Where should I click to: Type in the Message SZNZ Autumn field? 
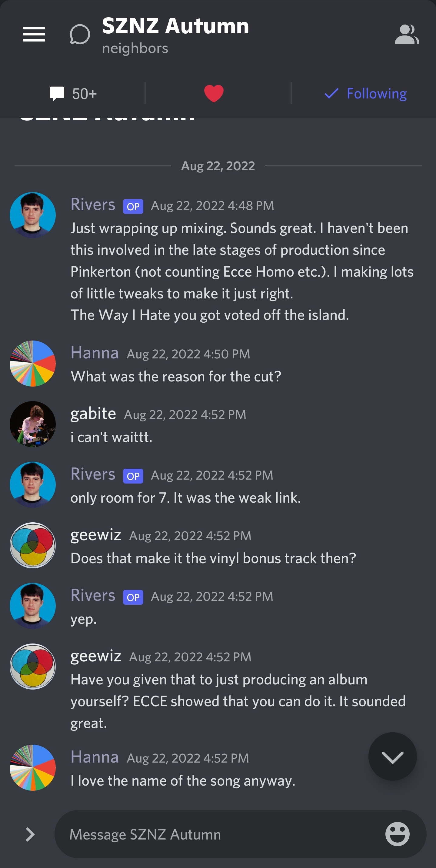(x=216, y=834)
